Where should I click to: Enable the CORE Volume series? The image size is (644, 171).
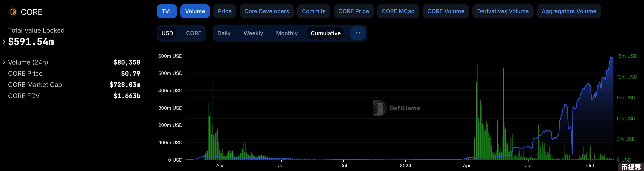pyautogui.click(x=446, y=11)
